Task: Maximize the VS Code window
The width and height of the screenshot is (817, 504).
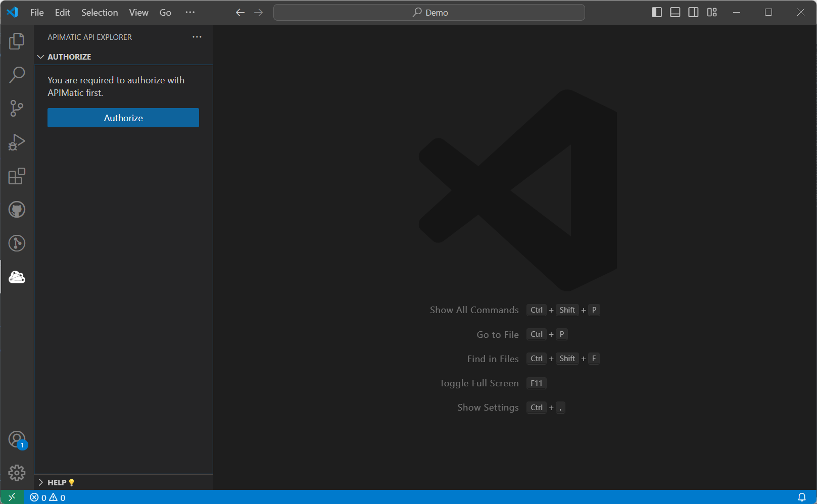Action: pos(768,12)
